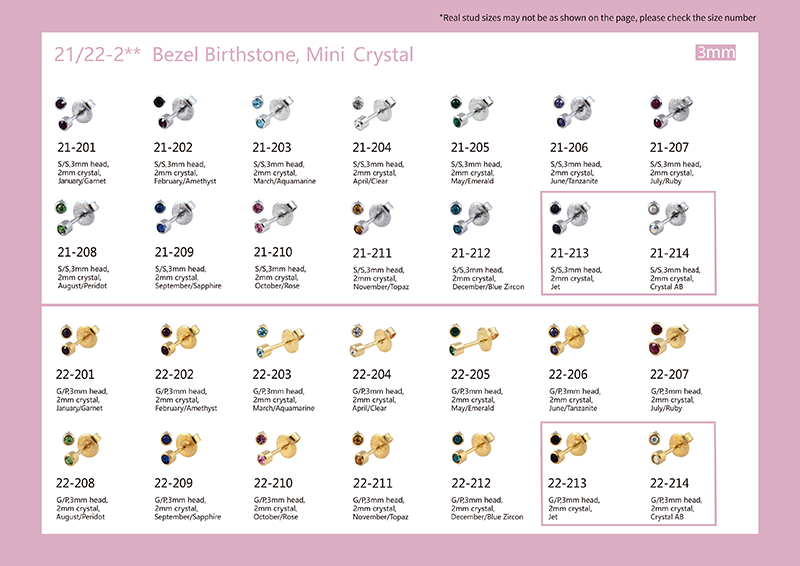800x566 pixels.
Task: Click the real stud sizes disclaimer note
Action: (x=597, y=18)
